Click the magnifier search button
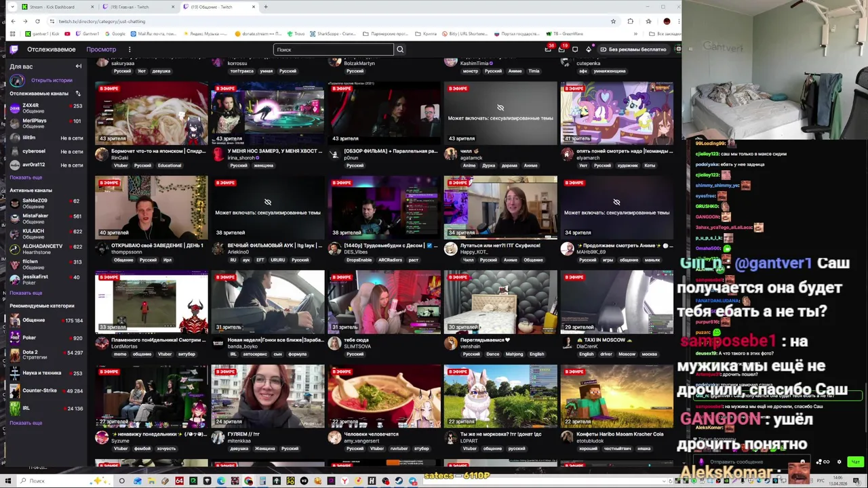Viewport: 868px width, 488px height. coord(400,49)
